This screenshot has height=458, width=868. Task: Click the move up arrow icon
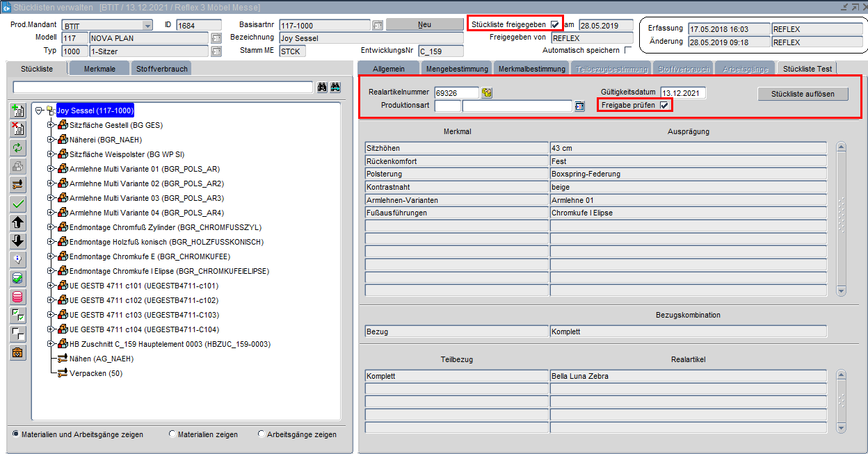coord(19,222)
